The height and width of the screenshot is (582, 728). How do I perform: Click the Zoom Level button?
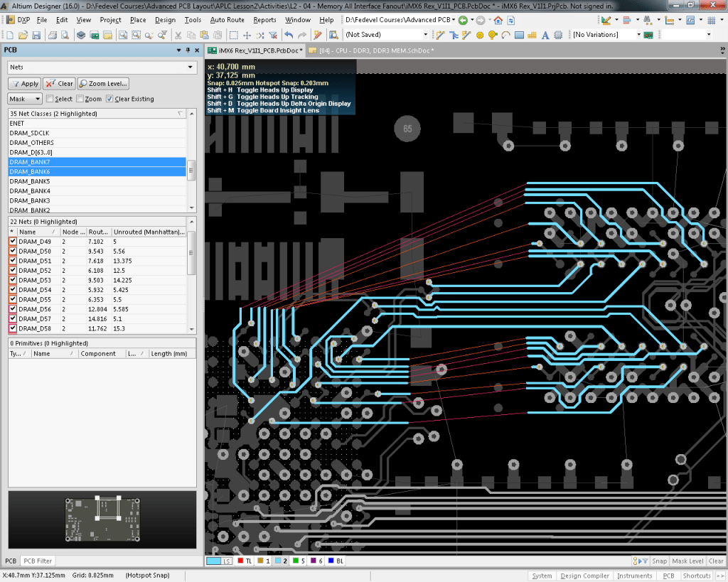coord(104,83)
